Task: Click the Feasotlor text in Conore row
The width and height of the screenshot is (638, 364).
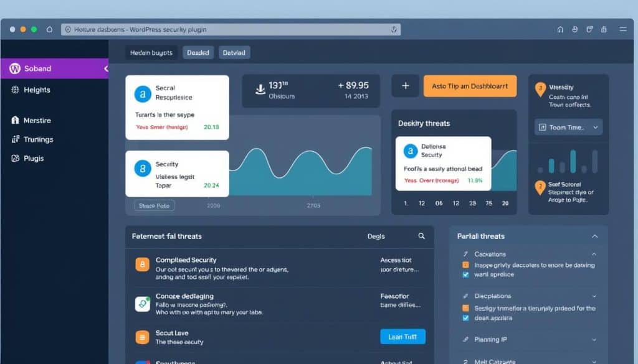Action: pyautogui.click(x=394, y=296)
